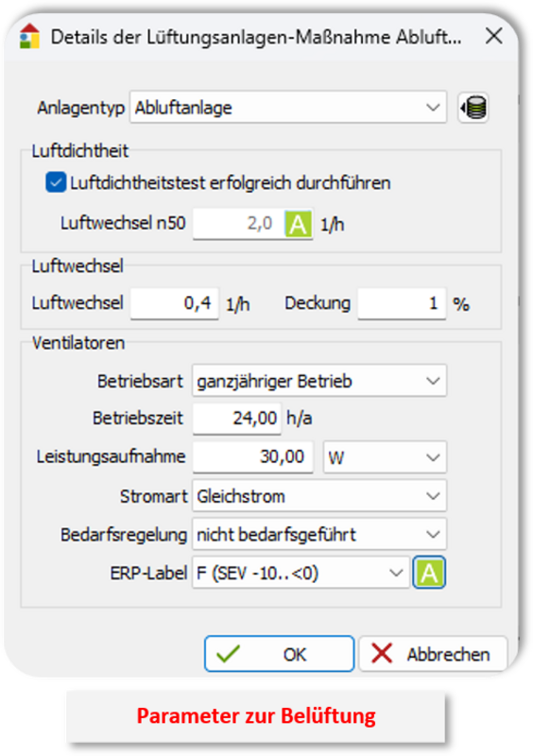Select the Leistungsaufnahme value 30,00 field

[x=252, y=456]
